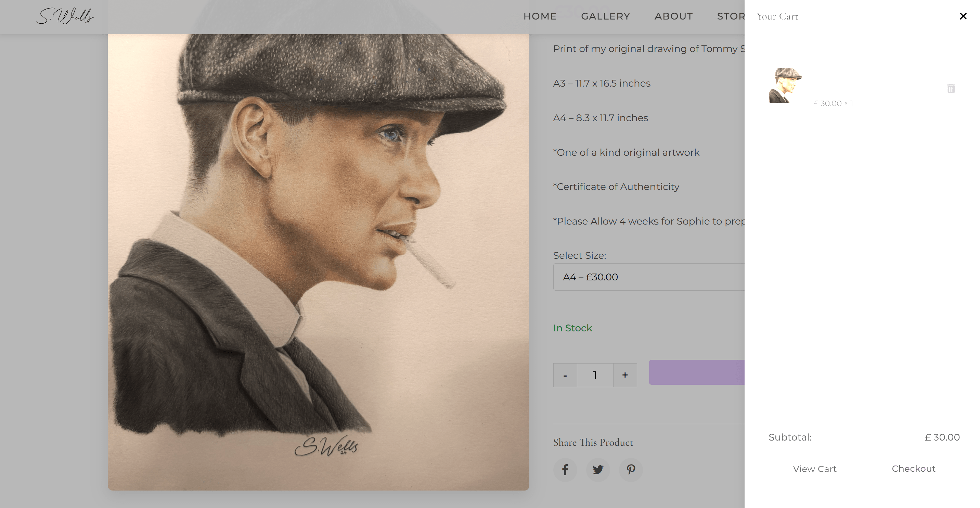Share product on Twitter

coord(598,470)
